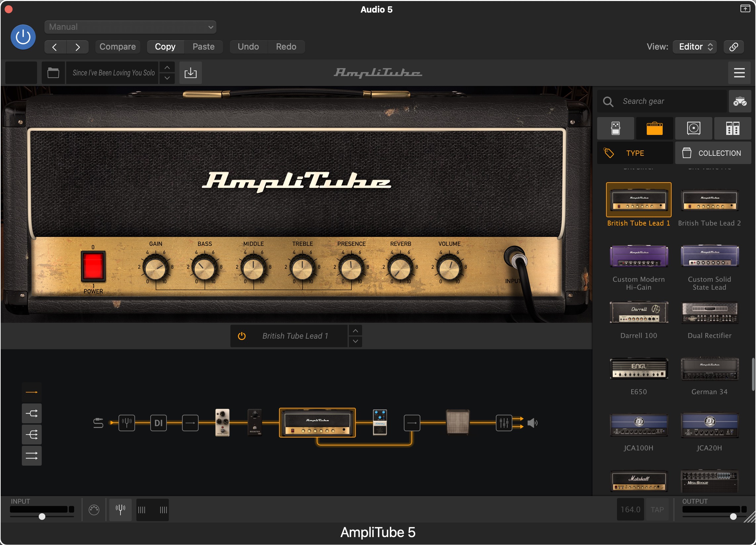Click the Copy button
This screenshot has height=545, width=756.
[x=165, y=47]
